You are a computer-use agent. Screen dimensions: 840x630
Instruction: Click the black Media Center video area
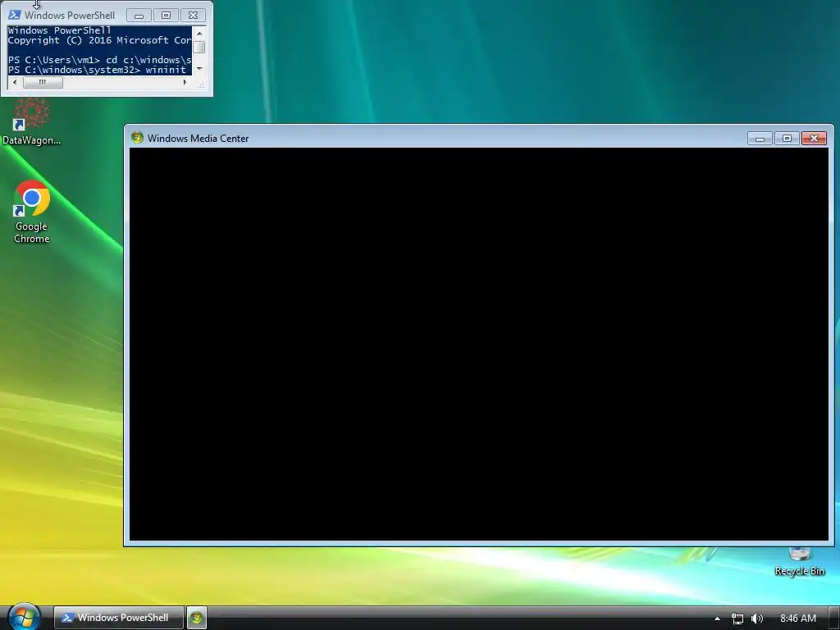click(479, 345)
